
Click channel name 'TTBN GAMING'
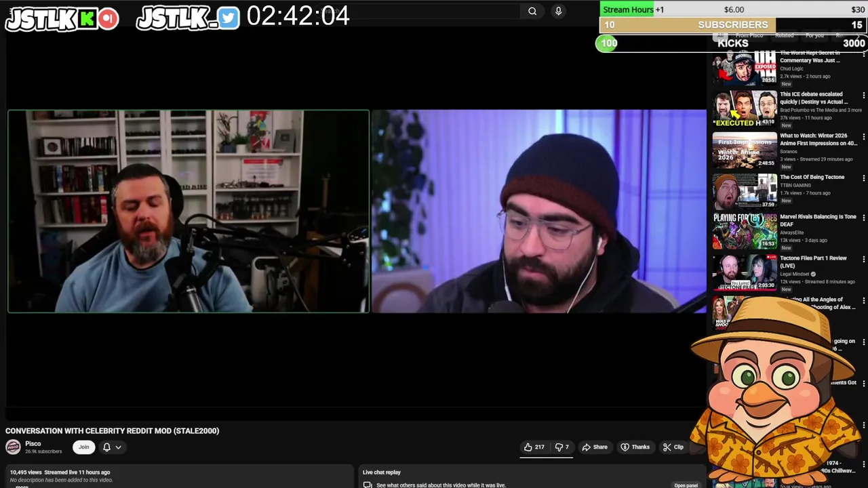[795, 185]
